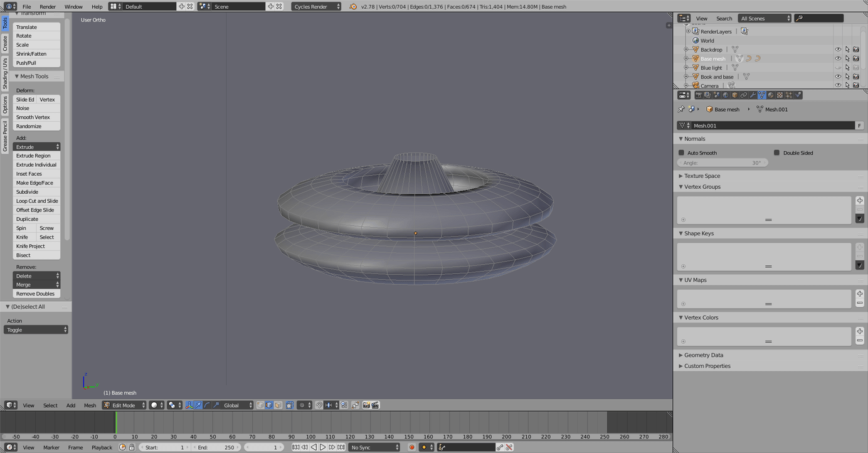Select the Object properties cube icon
This screenshot has width=868, height=453.
click(x=733, y=95)
